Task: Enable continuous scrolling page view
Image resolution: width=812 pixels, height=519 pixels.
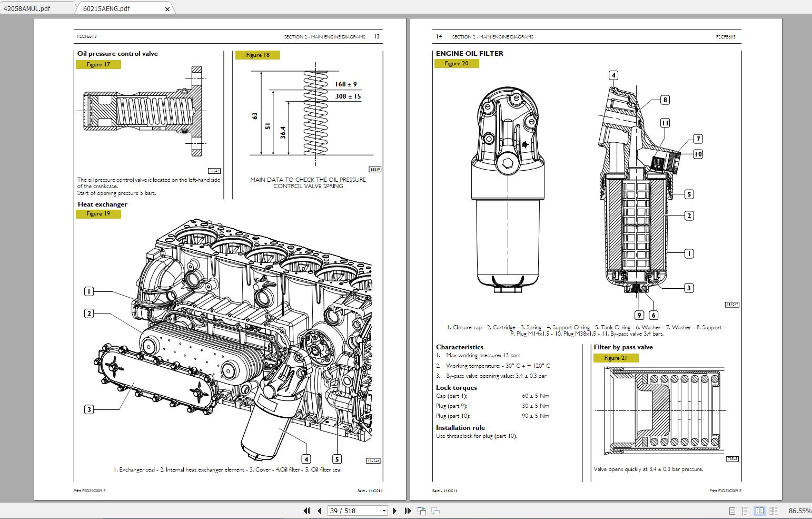Action: click(745, 511)
